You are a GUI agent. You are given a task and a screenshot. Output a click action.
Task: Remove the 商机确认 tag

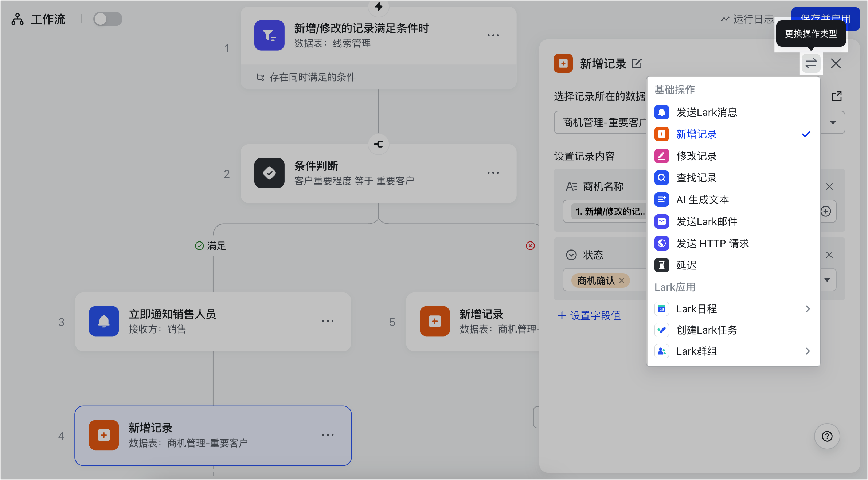click(622, 281)
